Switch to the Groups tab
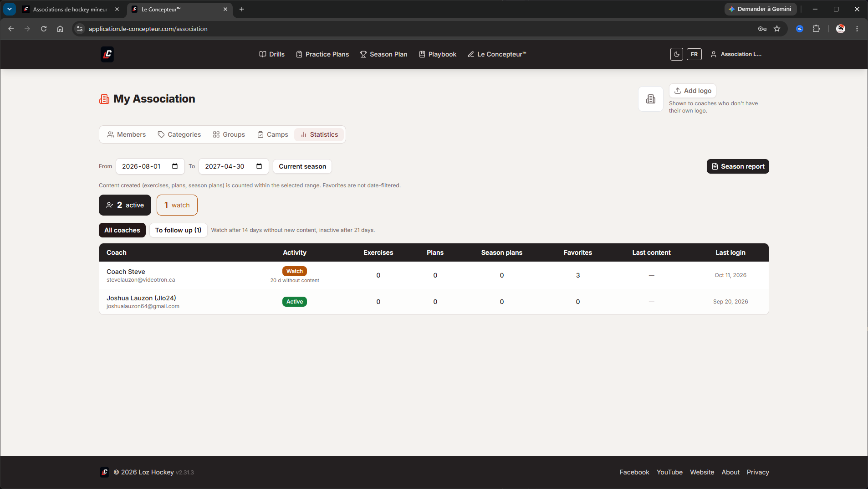 [229, 134]
